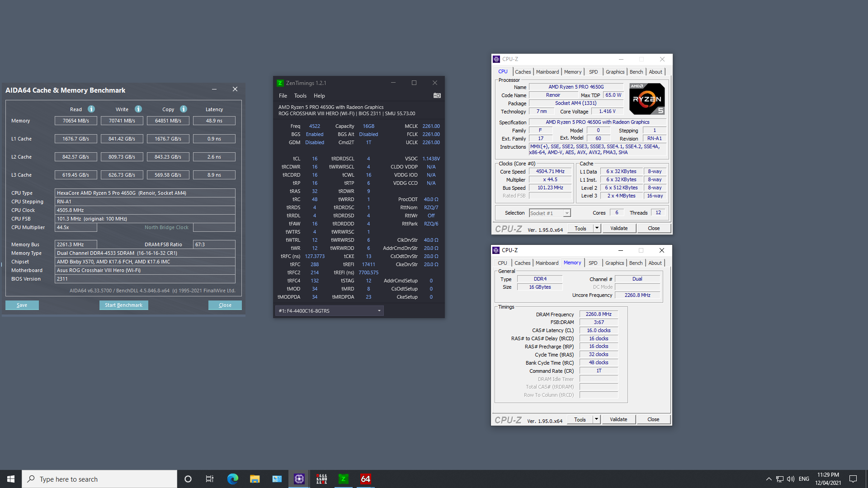Open About tab in upper CPU-Z
The image size is (868, 488).
click(x=656, y=72)
